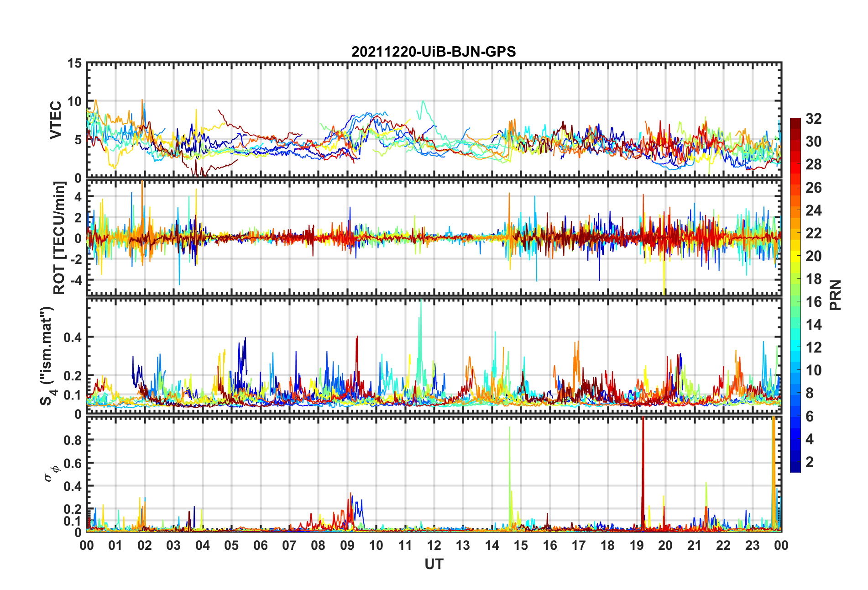Click VTEC axis tick label 15
Viewport: 868px width, 590px height.
[x=74, y=63]
